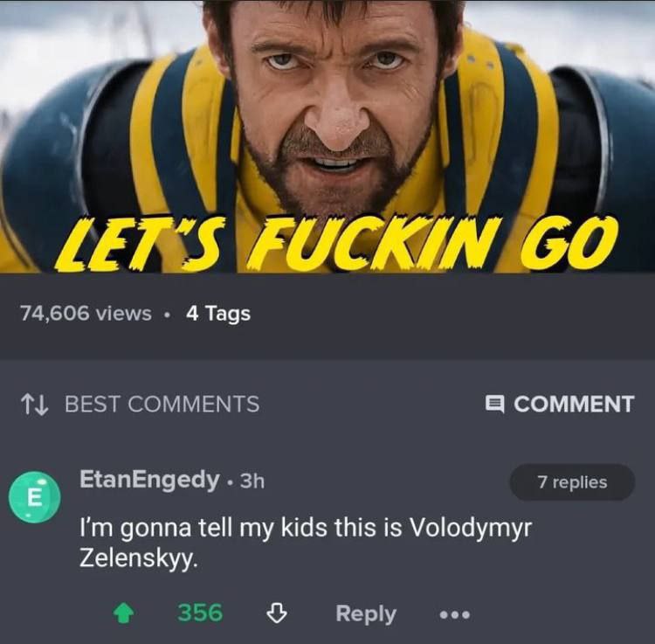This screenshot has height=644, width=655.
Task: Open the green E user avatar
Action: pyautogui.click(x=35, y=497)
